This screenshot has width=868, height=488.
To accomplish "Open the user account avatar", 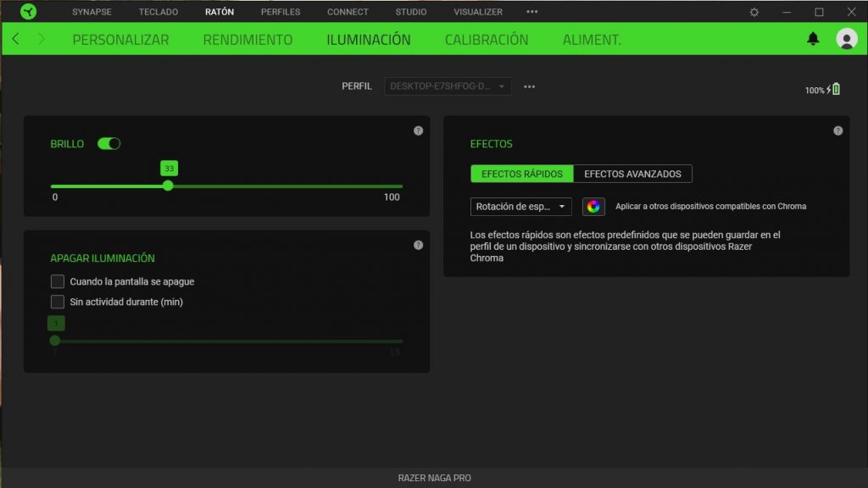I will pos(847,39).
